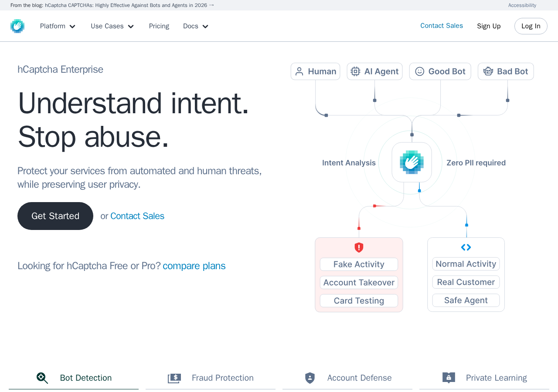Open the Docs navigation menu

(196, 26)
